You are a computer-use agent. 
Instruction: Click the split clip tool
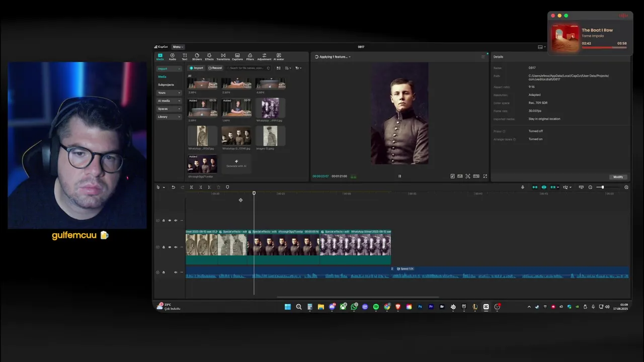(191, 187)
